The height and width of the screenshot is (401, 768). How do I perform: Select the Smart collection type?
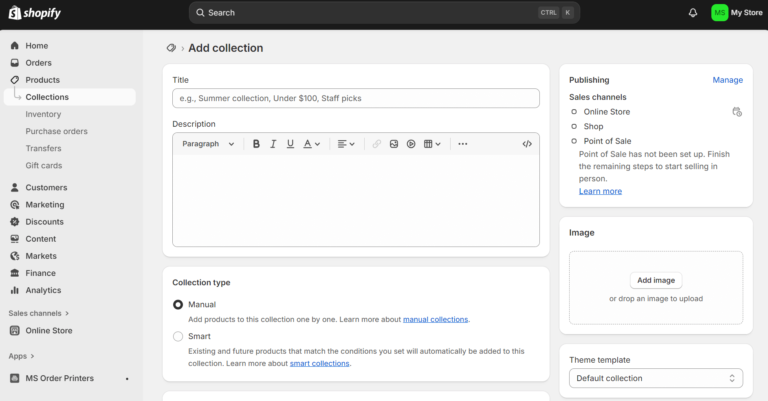(x=178, y=336)
